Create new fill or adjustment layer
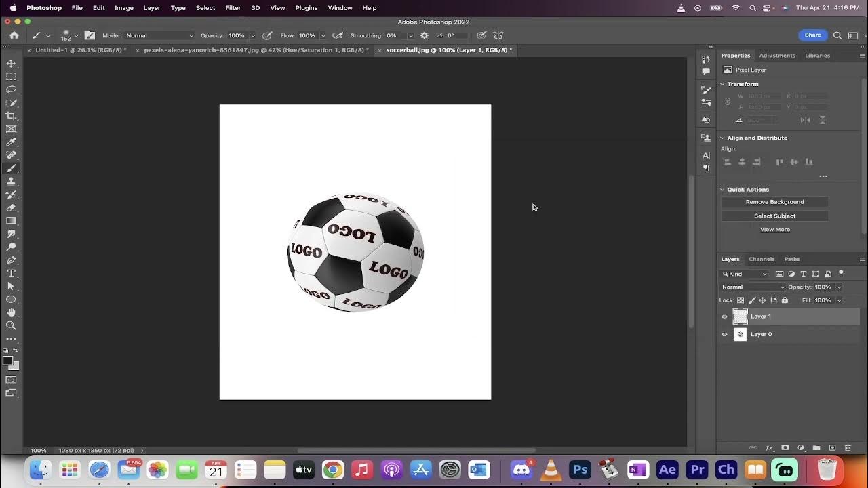The height and width of the screenshot is (488, 868). pos(801,448)
